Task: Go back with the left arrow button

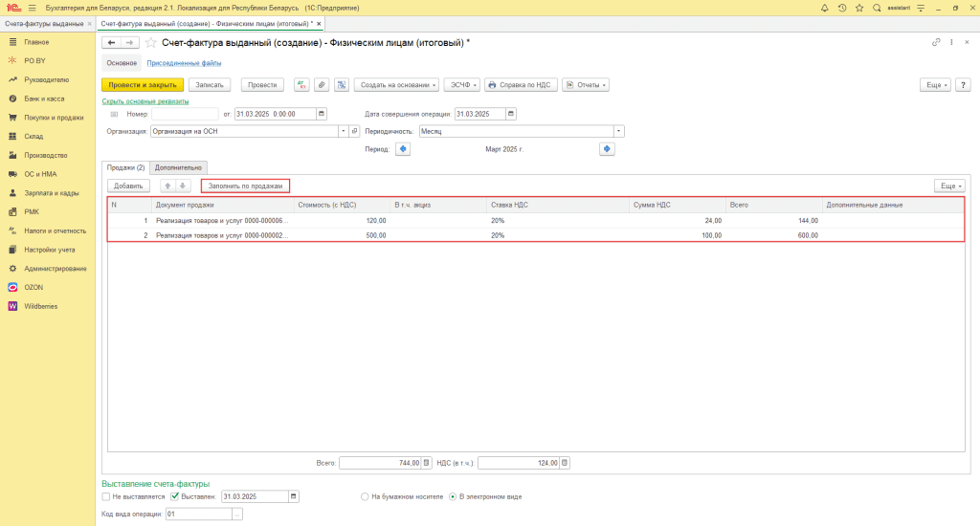Action: [x=111, y=42]
